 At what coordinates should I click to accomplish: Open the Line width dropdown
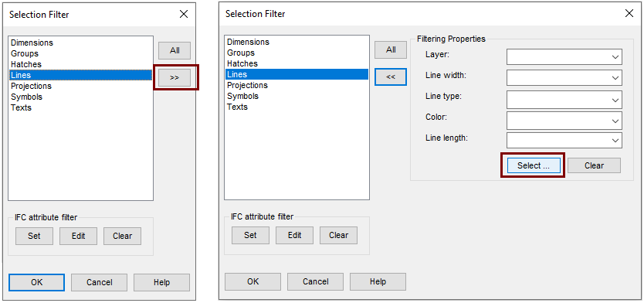564,77
